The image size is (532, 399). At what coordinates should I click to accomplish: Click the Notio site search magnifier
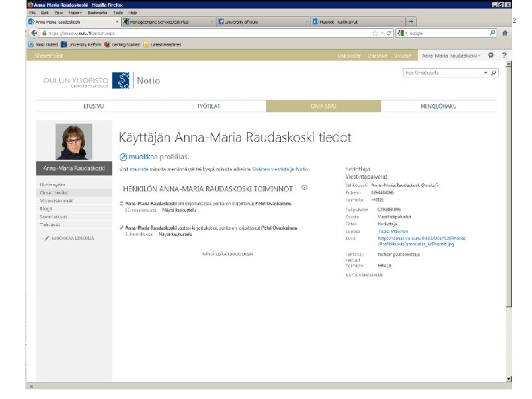pos(494,72)
